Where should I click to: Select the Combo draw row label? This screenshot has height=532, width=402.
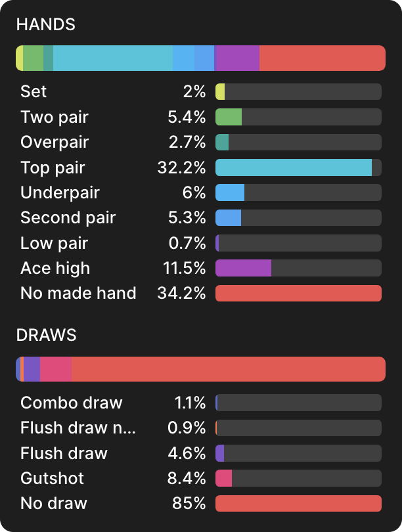pyautogui.click(x=71, y=403)
